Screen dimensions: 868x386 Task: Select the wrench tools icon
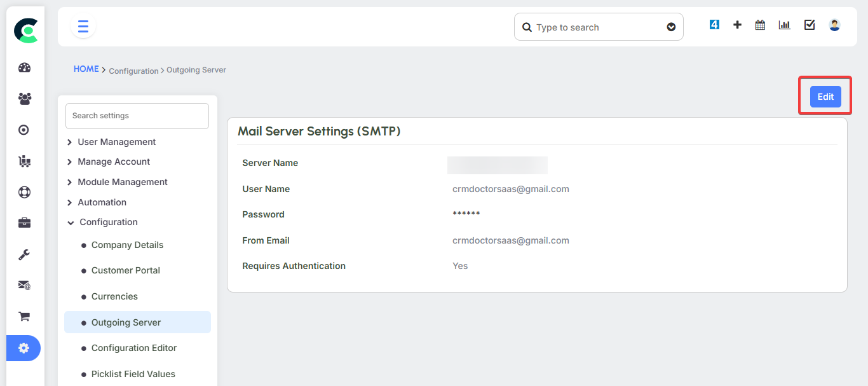(24, 254)
